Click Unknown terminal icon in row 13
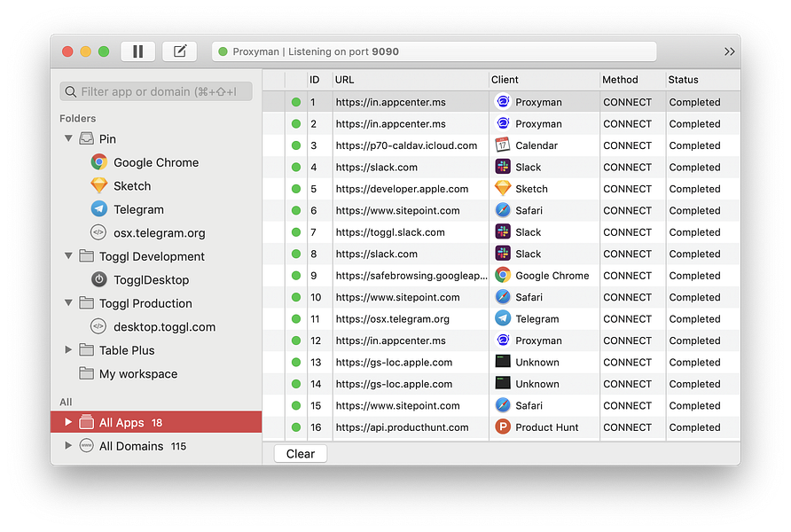791x532 pixels. tap(503, 362)
